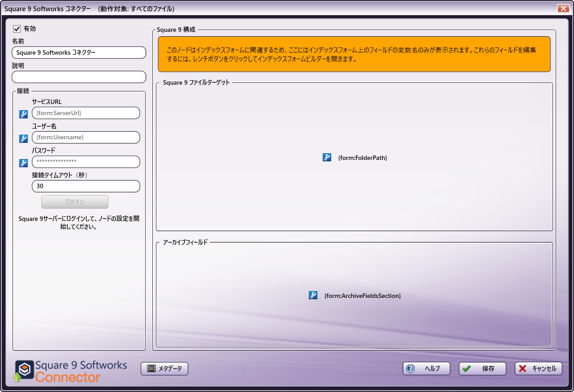Click the wrench icon beside サービスURL field
Screen dimensions: 574x392
[23, 114]
